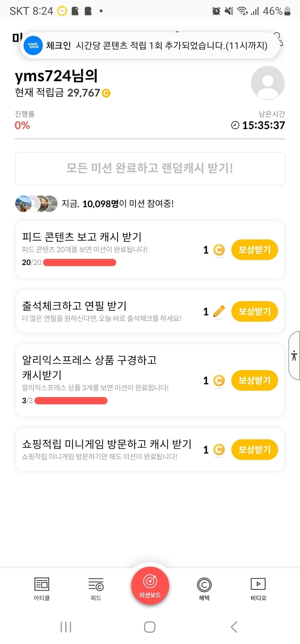This screenshot has width=300, height=644.
Task: Claim reward for 피드 콘텐츠 mission
Action: [254, 250]
